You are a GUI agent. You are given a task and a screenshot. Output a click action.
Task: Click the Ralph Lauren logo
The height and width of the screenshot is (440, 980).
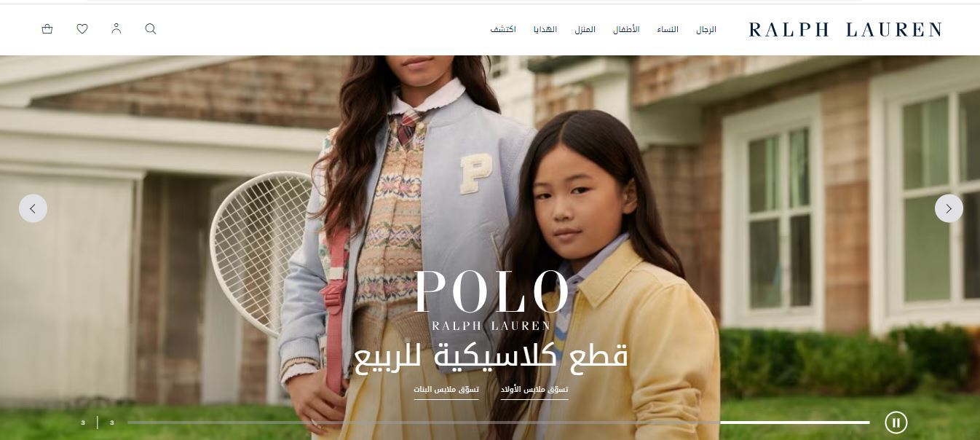tap(845, 30)
